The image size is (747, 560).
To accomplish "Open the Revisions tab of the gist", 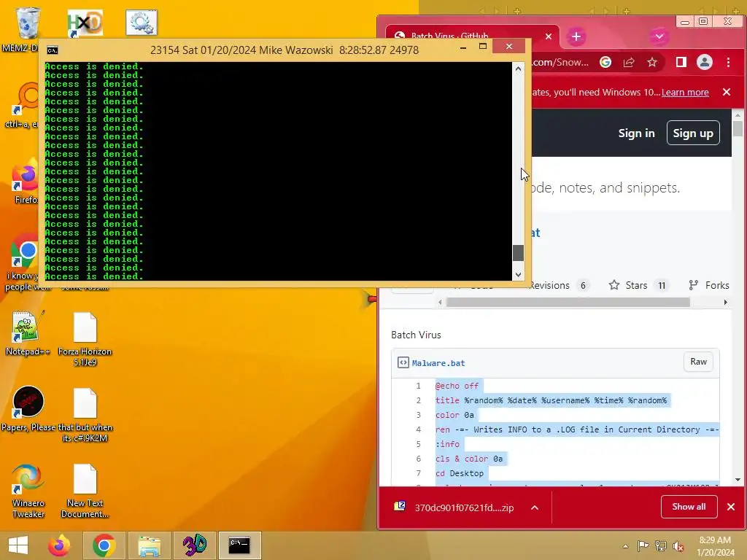I will coord(560,285).
